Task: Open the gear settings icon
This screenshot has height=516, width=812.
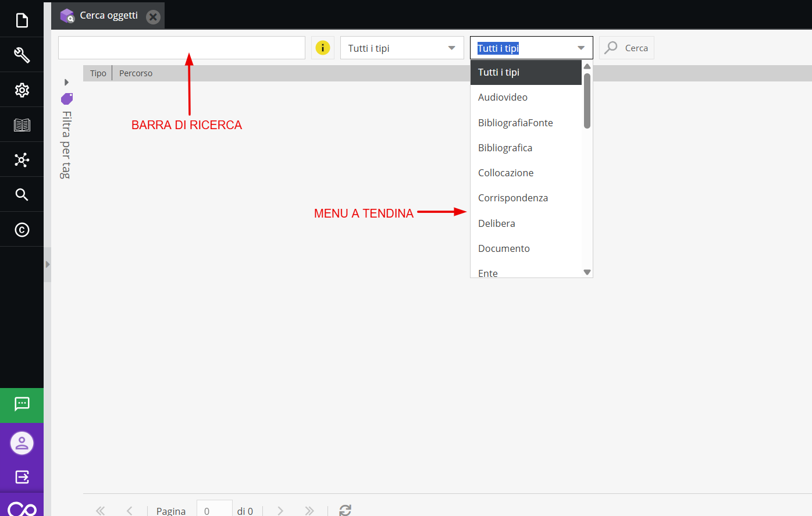Action: click(x=22, y=90)
